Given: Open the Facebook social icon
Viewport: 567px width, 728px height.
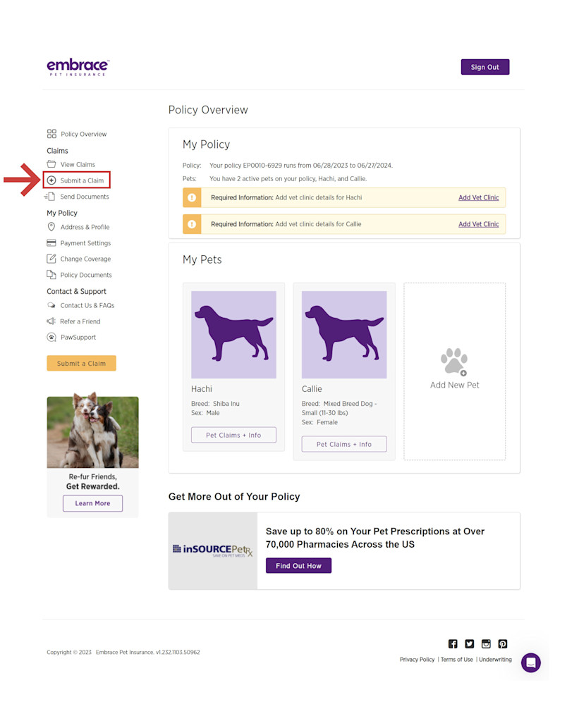Looking at the screenshot, I should (x=452, y=643).
